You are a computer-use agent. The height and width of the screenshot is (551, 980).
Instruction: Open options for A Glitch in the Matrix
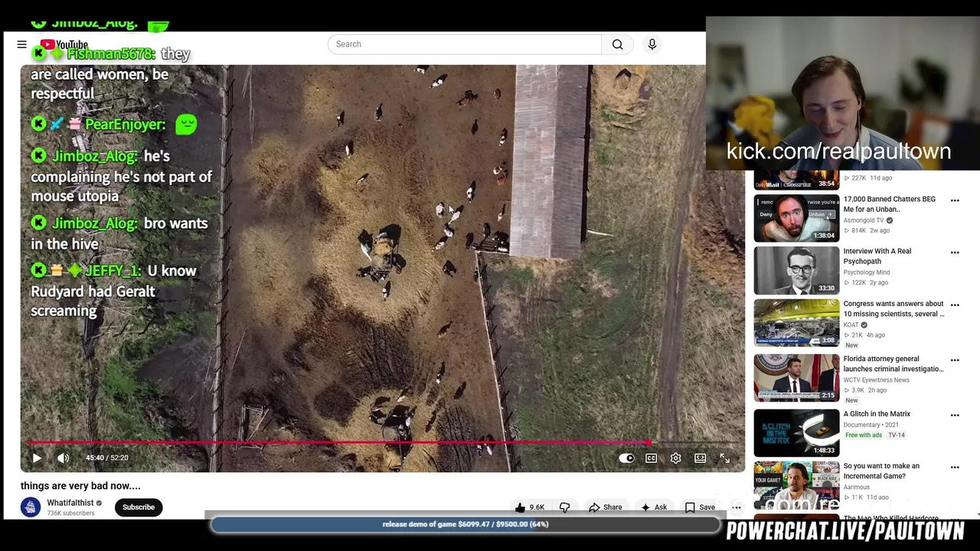(955, 415)
